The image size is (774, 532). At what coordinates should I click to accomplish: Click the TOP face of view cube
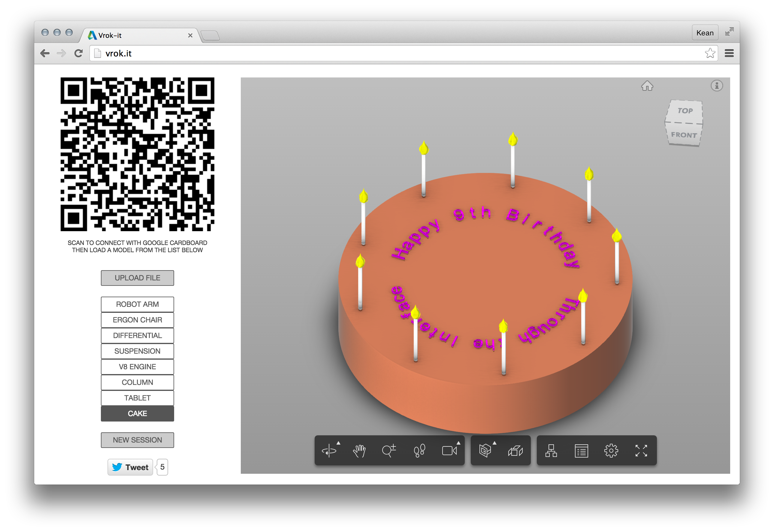coord(685,111)
